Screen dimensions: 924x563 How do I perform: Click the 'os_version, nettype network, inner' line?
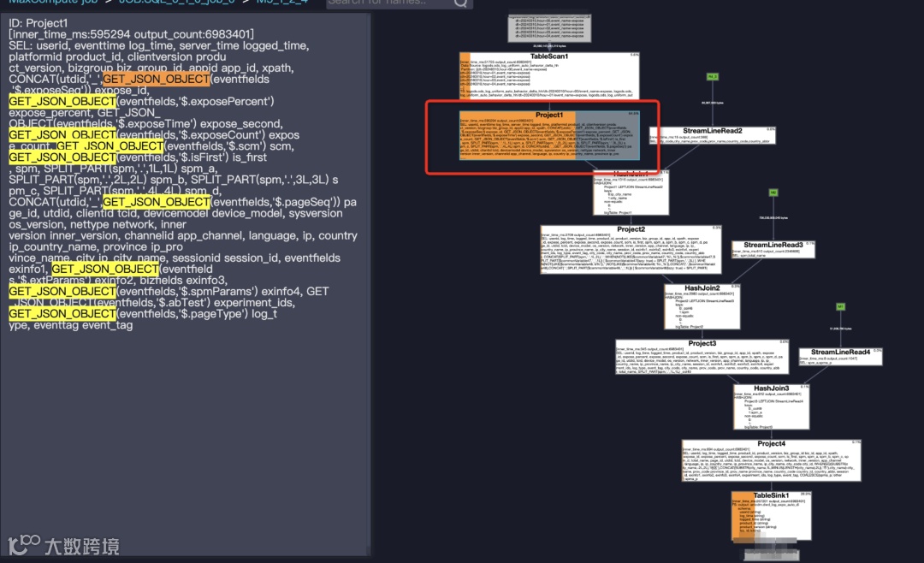tap(98, 225)
